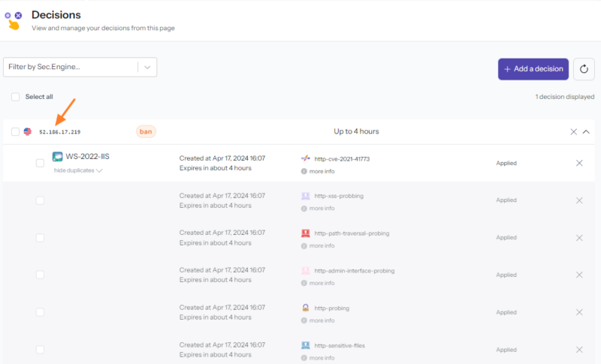The image size is (601, 364).
Task: Click the http-path-traversal-probing scenario icon
Action: (305, 233)
